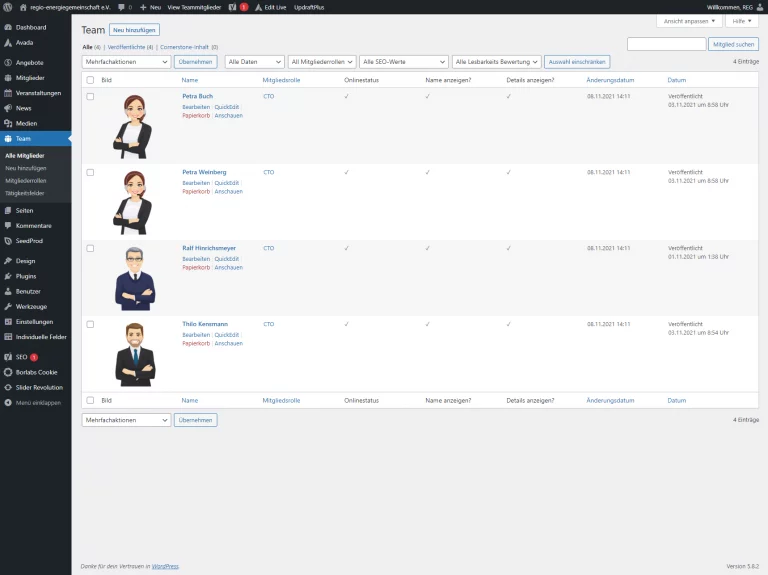Click the member search input field

coord(666,44)
